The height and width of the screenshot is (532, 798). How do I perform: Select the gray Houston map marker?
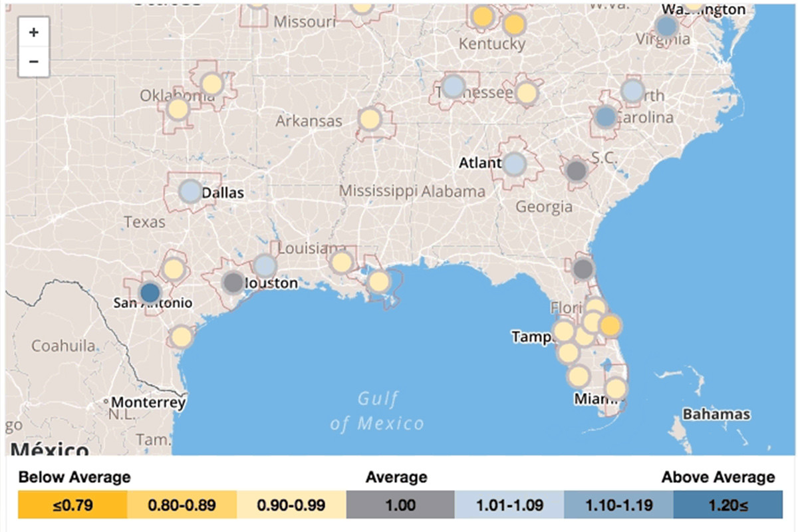233,283
